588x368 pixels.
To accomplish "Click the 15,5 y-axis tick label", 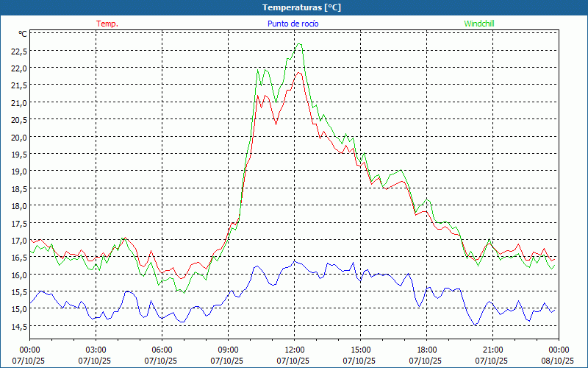I will coord(18,292).
